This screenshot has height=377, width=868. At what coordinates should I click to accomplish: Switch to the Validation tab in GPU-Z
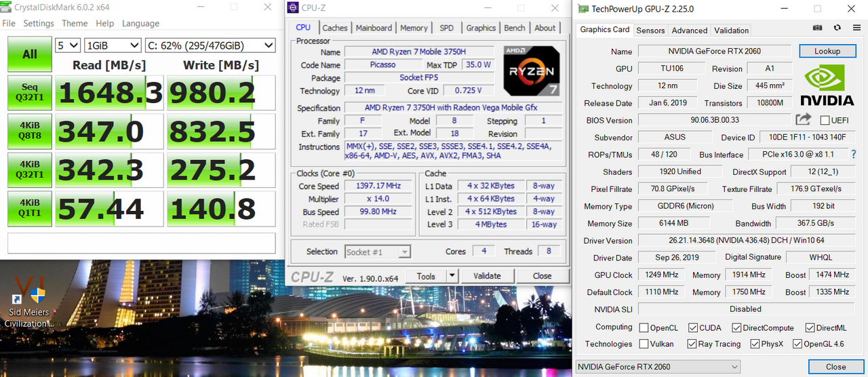[732, 31]
